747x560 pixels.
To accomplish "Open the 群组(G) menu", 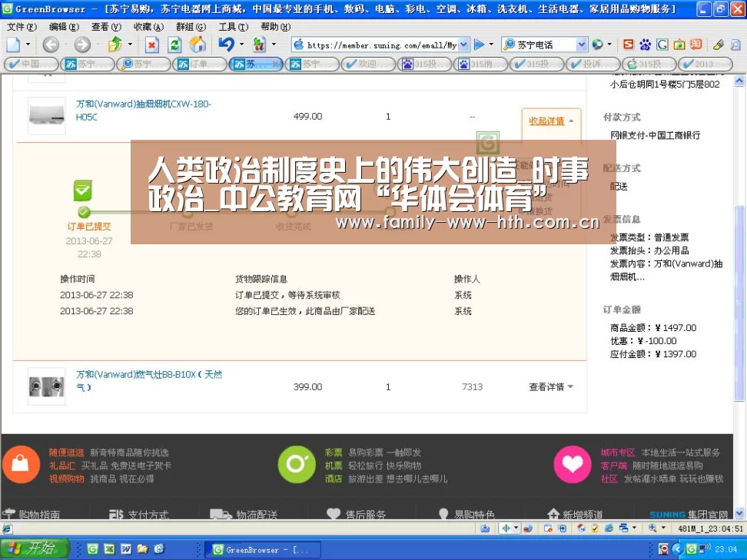I will (x=191, y=27).
